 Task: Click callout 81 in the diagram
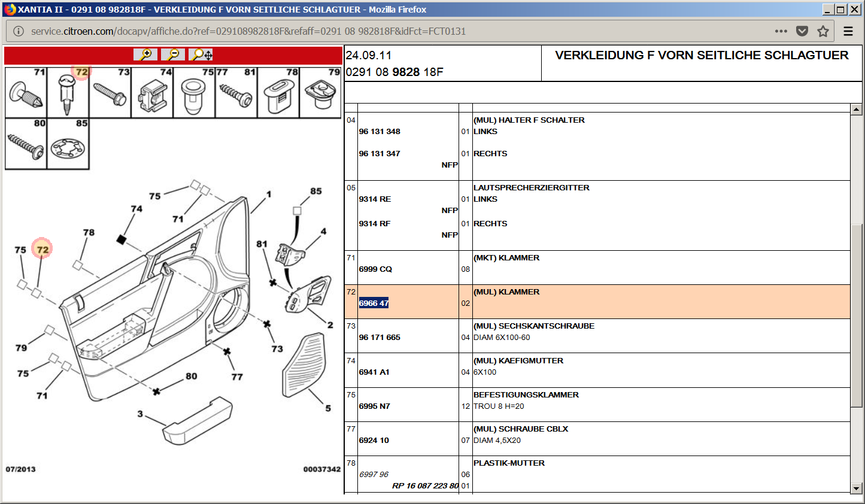tap(262, 244)
